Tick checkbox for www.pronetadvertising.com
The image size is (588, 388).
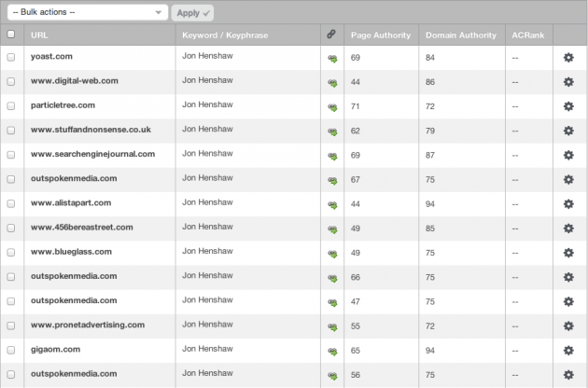tap(11, 326)
